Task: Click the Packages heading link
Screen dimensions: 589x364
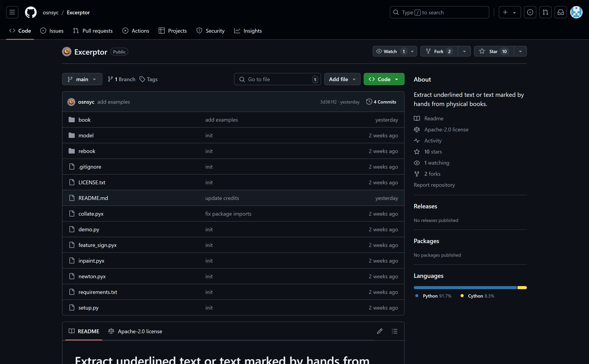Action: tap(426, 241)
